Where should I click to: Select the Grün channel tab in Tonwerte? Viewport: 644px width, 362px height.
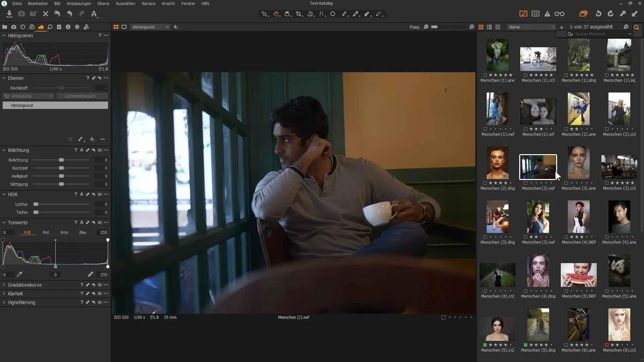tap(64, 232)
